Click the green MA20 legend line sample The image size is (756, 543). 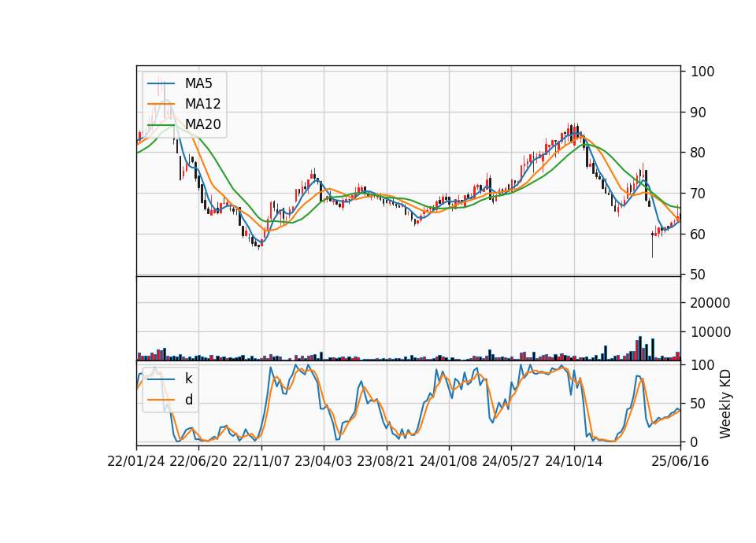click(x=161, y=124)
